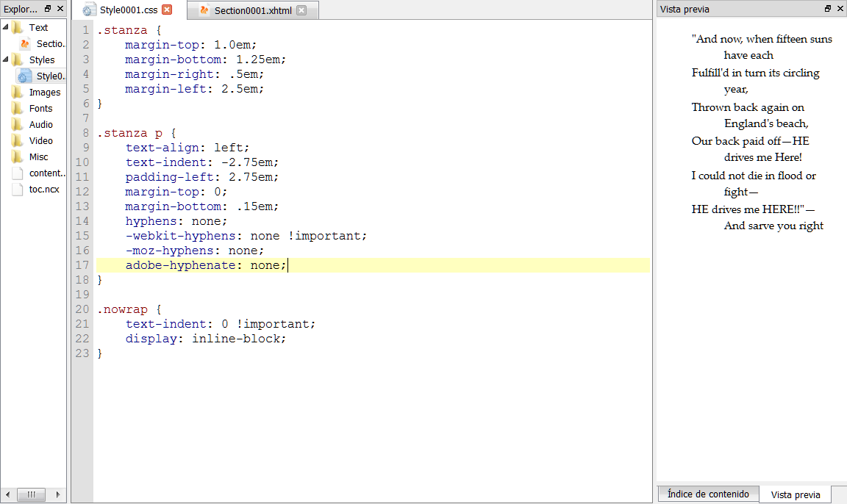The width and height of the screenshot is (847, 504).
Task: Click preview text 'Our back paid off—HE'
Action: [x=750, y=141]
